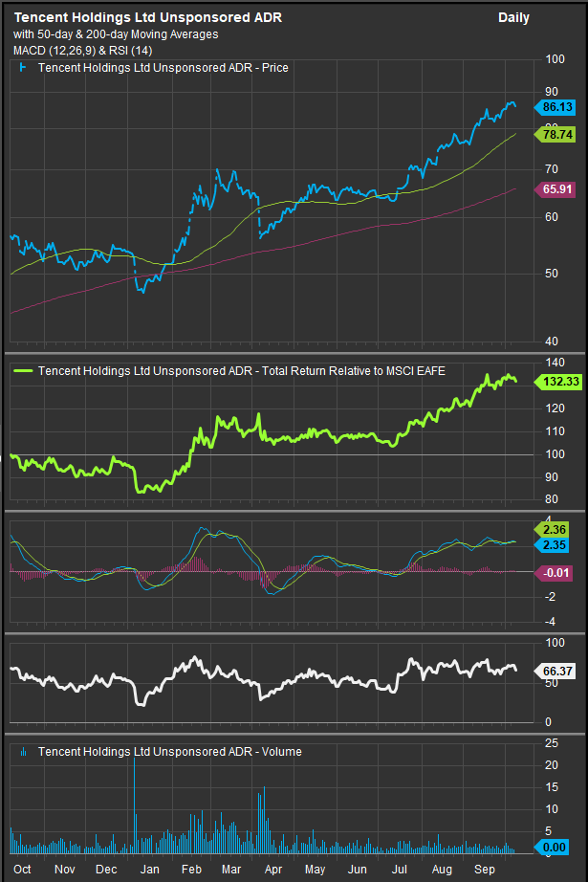Click the MACD (12,26,9) & RSI (14) subtitle
The height and width of the screenshot is (882, 588).
(97, 49)
